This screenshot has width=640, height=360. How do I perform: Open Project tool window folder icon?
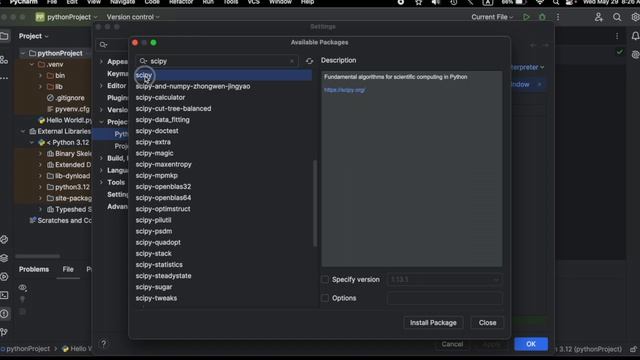pyautogui.click(x=4, y=36)
